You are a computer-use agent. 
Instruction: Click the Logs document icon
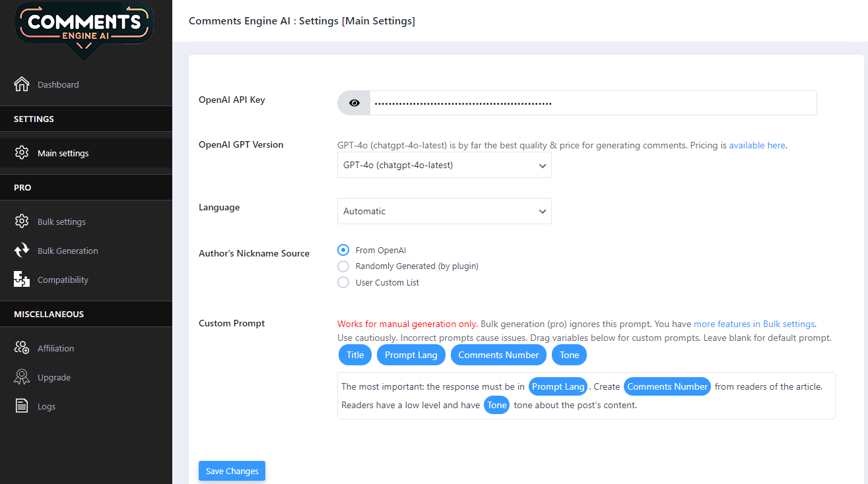point(22,406)
